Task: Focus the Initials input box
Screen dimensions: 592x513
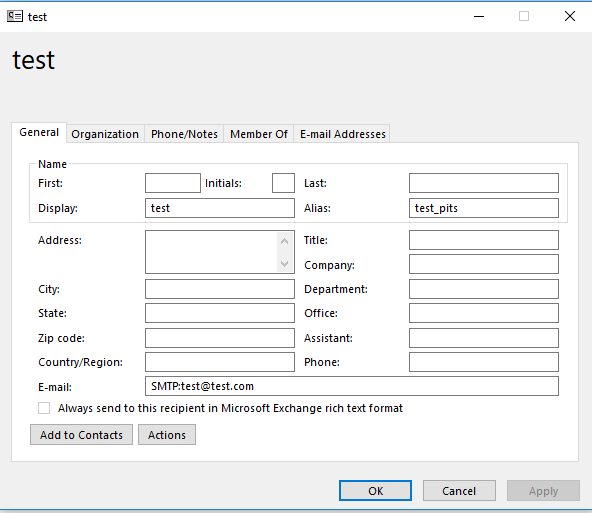Action: 283,183
